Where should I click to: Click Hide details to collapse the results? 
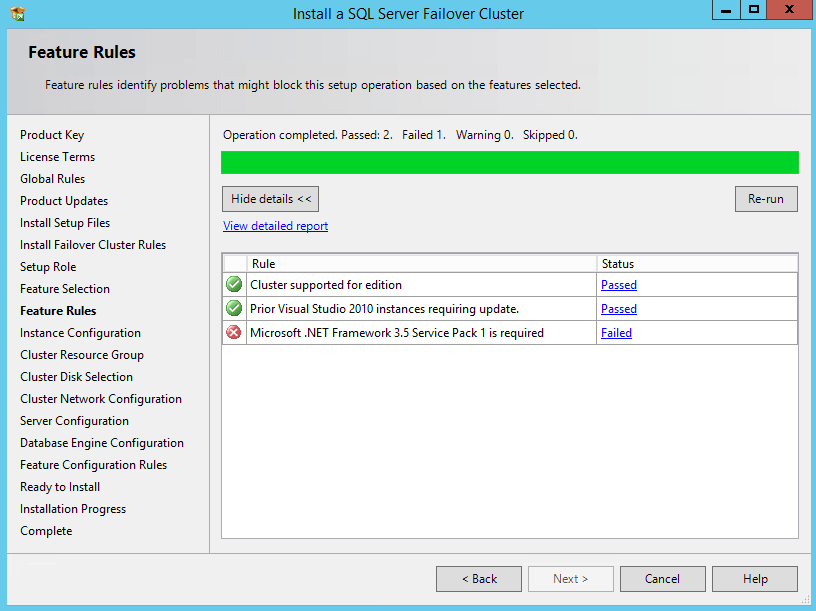pos(270,198)
